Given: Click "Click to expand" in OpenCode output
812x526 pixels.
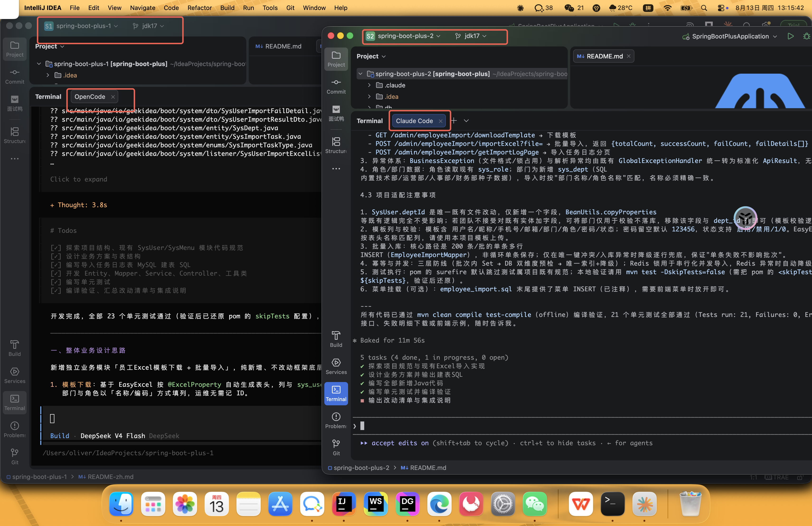Looking at the screenshot, I should click(x=79, y=179).
